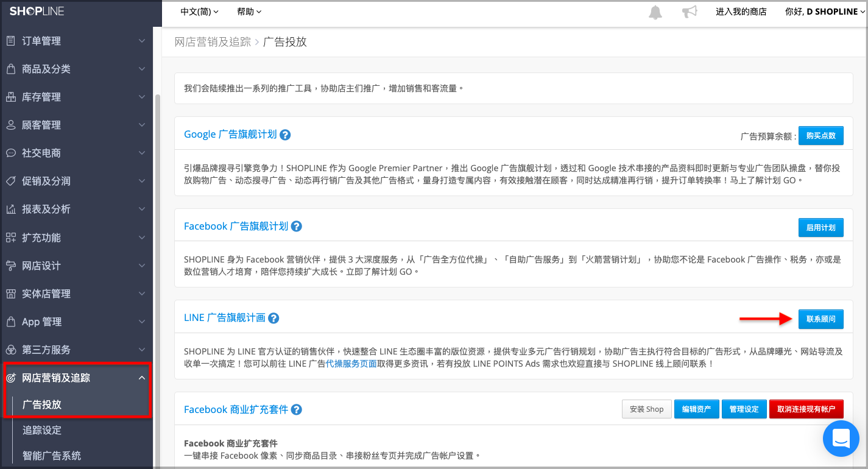Expand 商品及分类 using its chevron
Image resolution: width=868 pixels, height=469 pixels.
pyautogui.click(x=142, y=69)
